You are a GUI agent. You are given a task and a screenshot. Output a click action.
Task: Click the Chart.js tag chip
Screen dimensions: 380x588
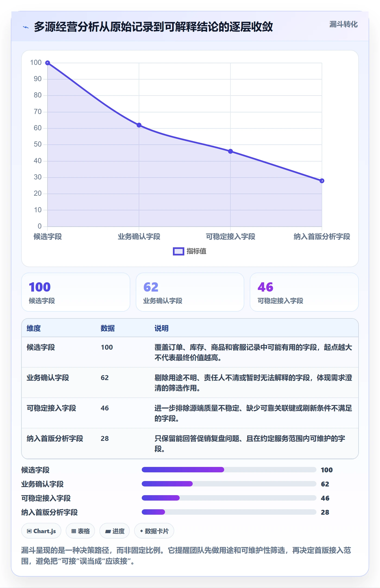pos(41,531)
